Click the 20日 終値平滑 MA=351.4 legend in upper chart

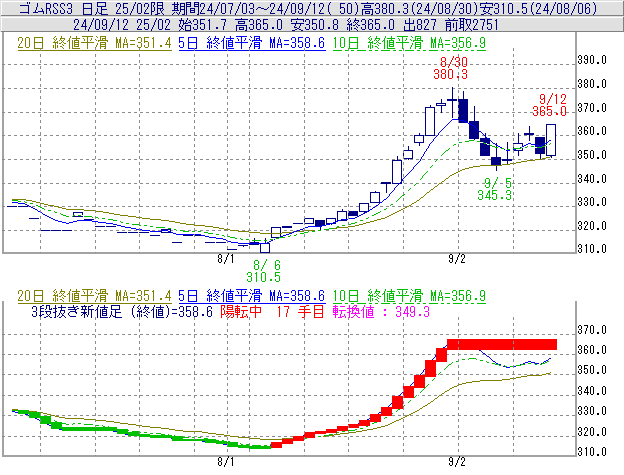point(94,43)
